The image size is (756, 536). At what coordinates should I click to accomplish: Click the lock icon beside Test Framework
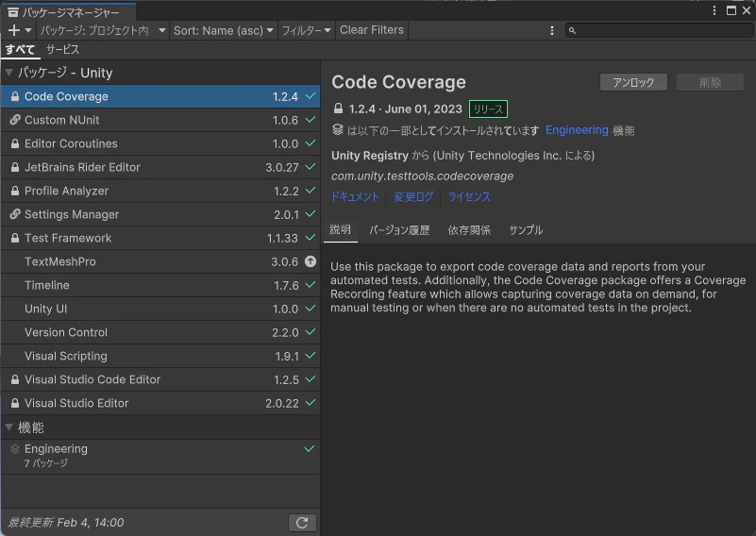[15, 238]
